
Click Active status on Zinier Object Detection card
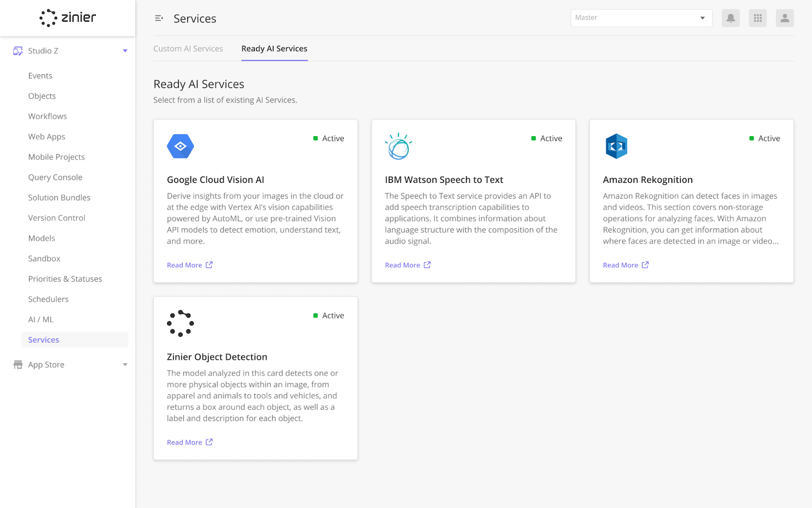tap(329, 315)
